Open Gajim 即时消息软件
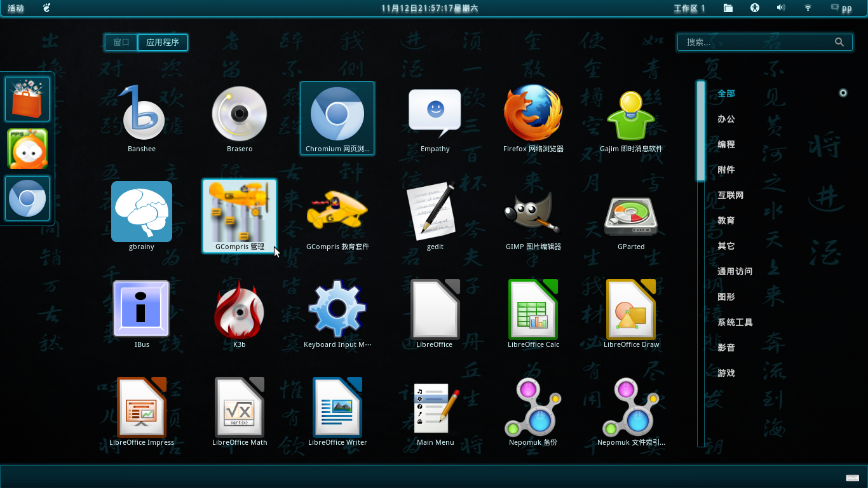The height and width of the screenshot is (488, 868). tap(631, 118)
